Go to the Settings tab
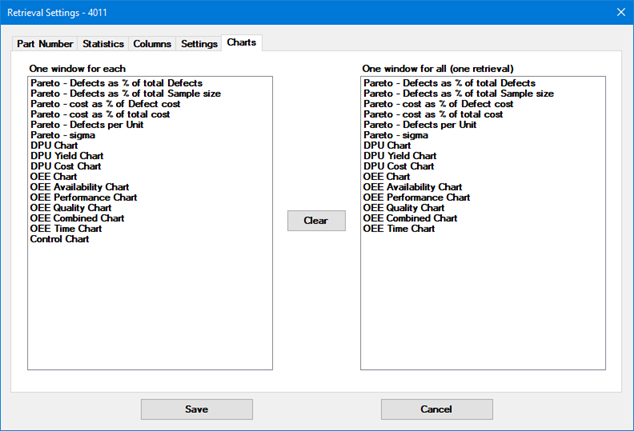The image size is (634, 431). pyautogui.click(x=199, y=44)
